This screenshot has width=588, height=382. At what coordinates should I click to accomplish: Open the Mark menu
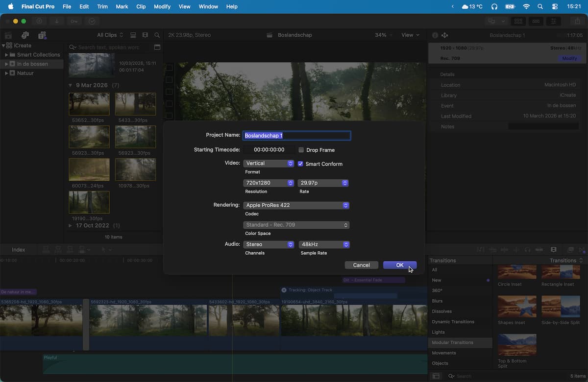click(122, 6)
